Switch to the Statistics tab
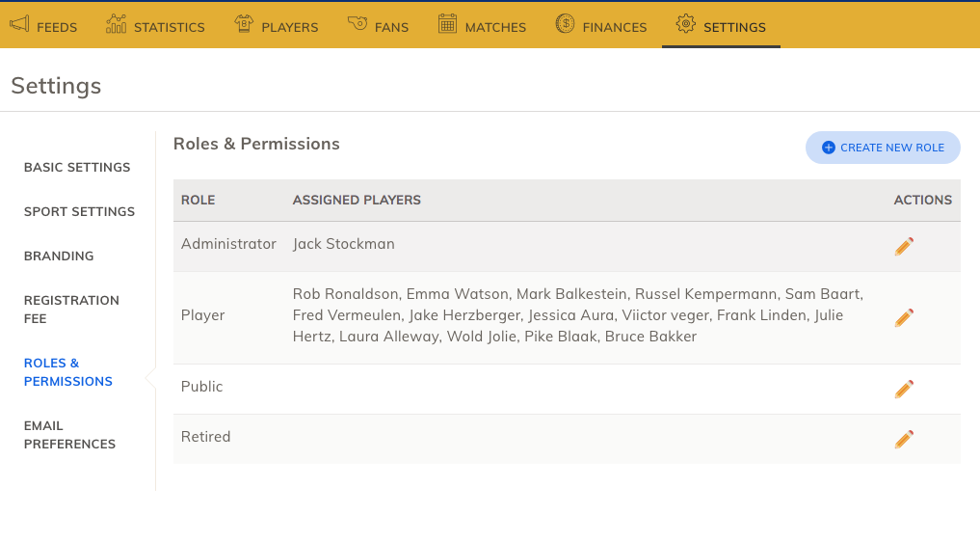 pyautogui.click(x=155, y=25)
